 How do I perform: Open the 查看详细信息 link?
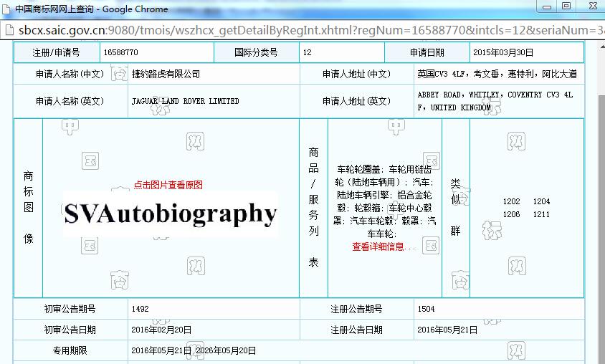coord(384,246)
